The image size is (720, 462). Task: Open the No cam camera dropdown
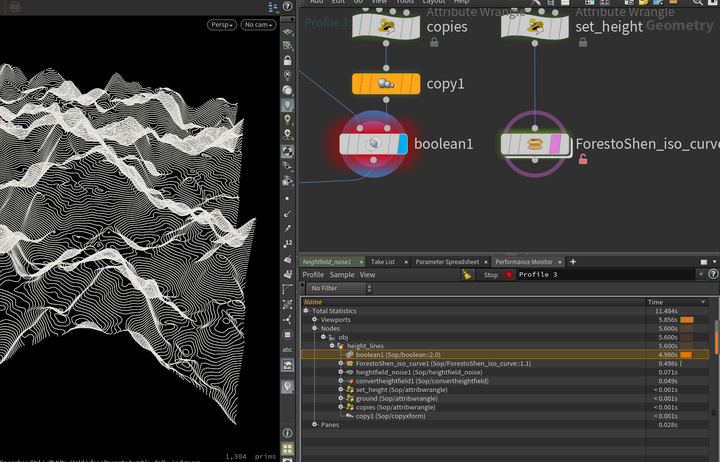pos(258,25)
